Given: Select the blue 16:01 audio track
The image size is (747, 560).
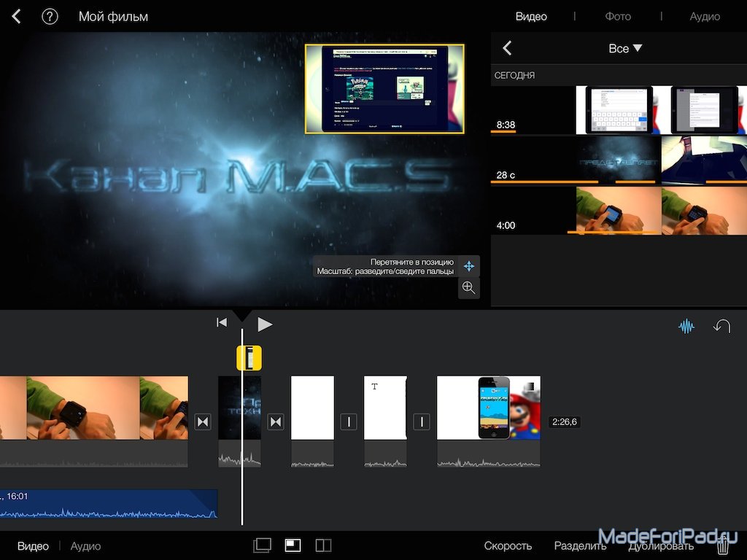Looking at the screenshot, I should point(109,504).
